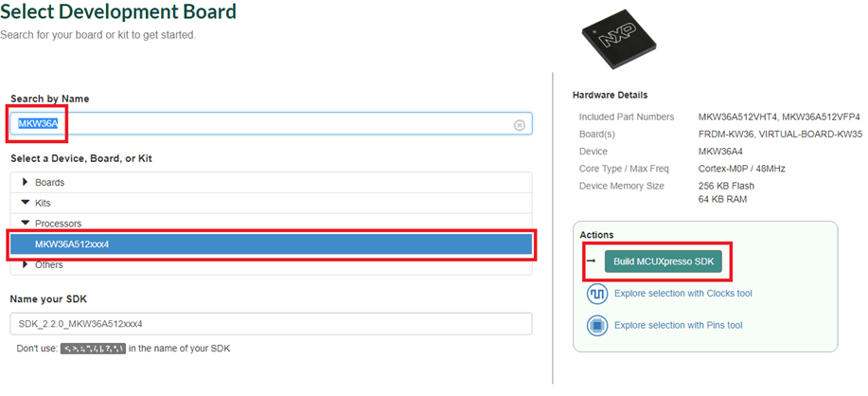Select the MKW36A512xxx4 processor row
Image resolution: width=868 pixels, height=396 pixels.
pos(272,244)
